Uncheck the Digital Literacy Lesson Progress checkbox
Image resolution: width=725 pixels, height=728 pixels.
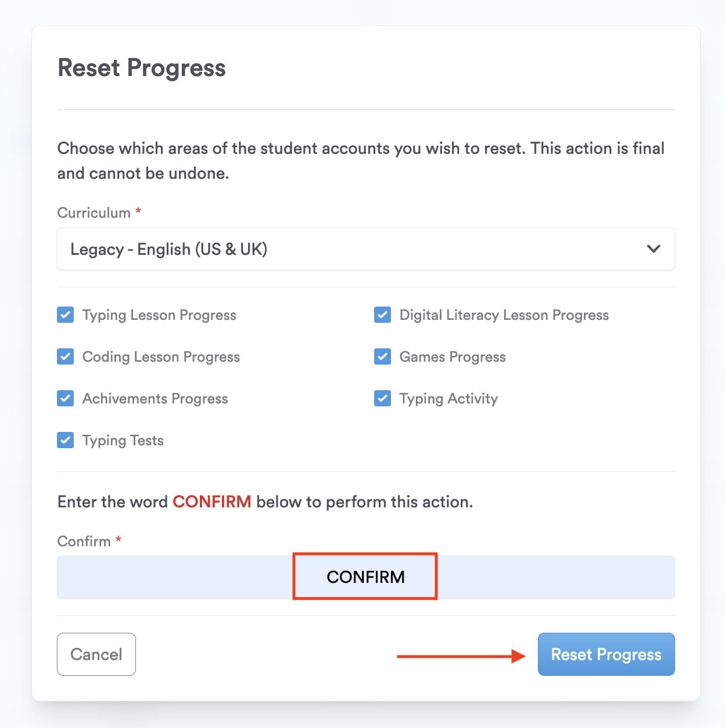pyautogui.click(x=383, y=315)
